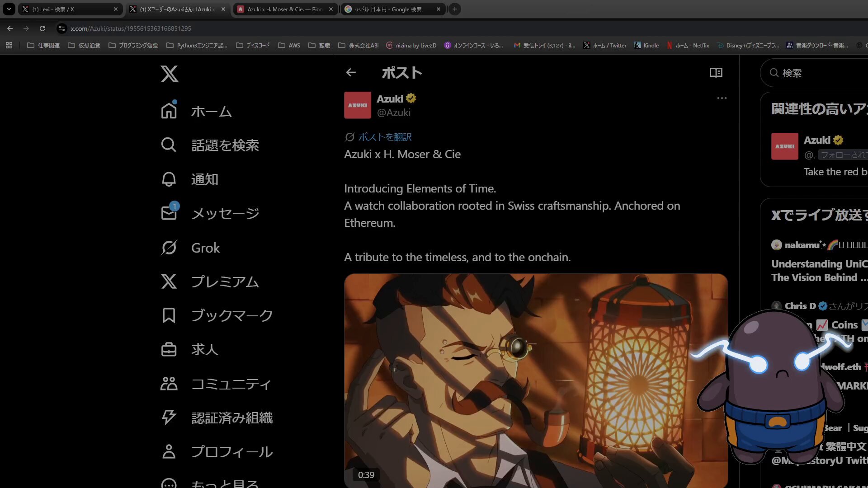Click the 検索 search field

(814, 73)
